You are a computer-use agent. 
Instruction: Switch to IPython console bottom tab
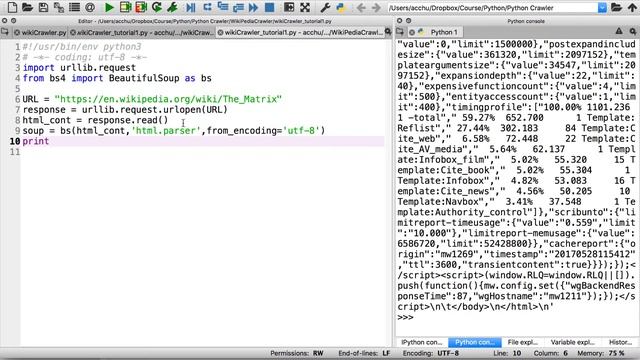pos(422,342)
